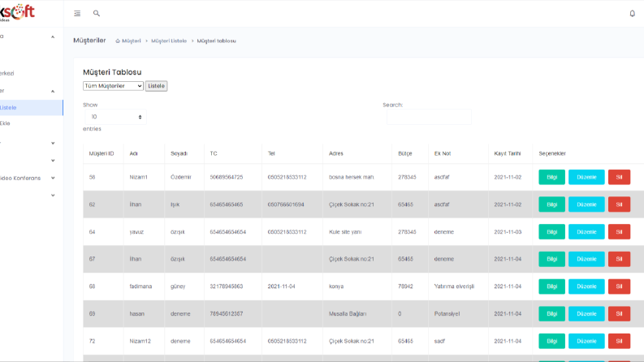Click Düzenle button for customer 67
644x362 pixels.
[x=586, y=259]
